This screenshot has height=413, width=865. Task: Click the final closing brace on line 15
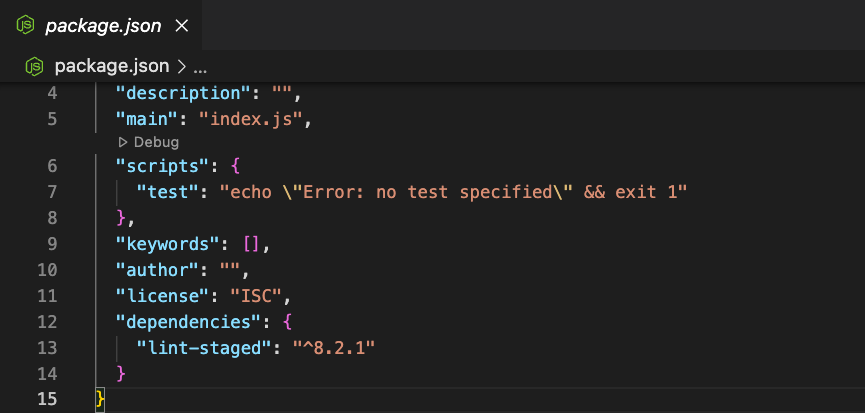coord(100,399)
